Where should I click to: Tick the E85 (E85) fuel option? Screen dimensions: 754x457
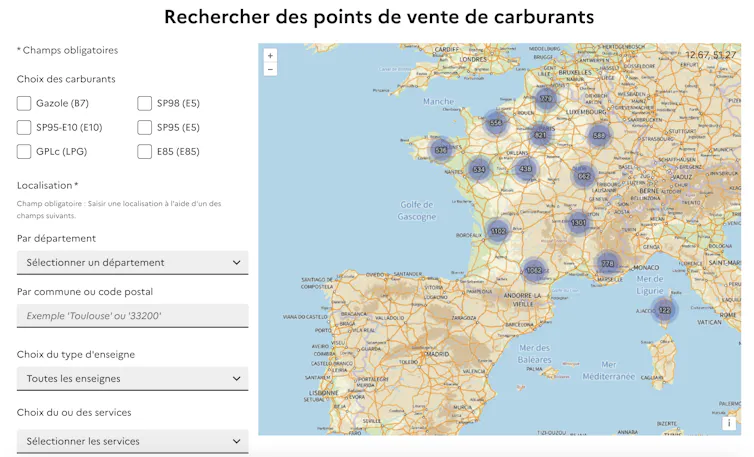(145, 152)
